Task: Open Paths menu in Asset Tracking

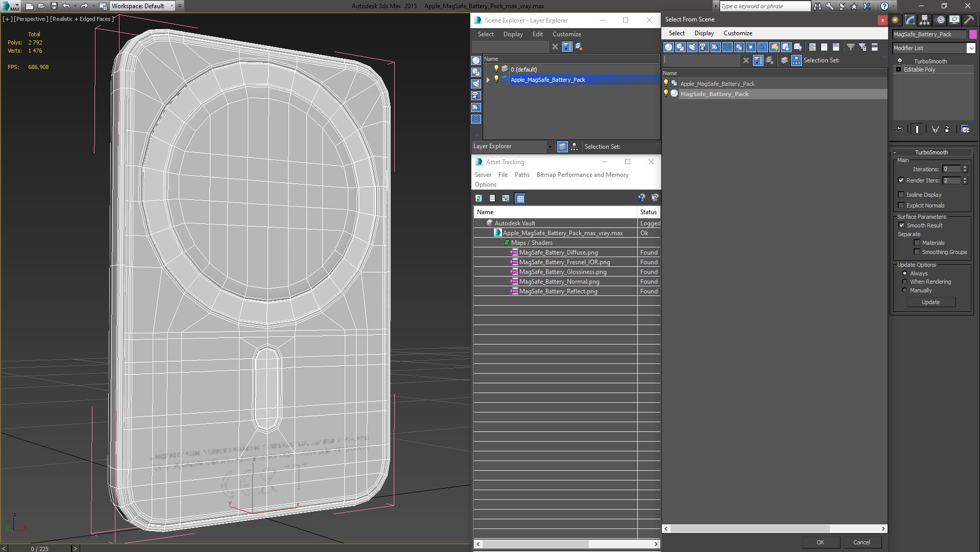Action: 522,175
